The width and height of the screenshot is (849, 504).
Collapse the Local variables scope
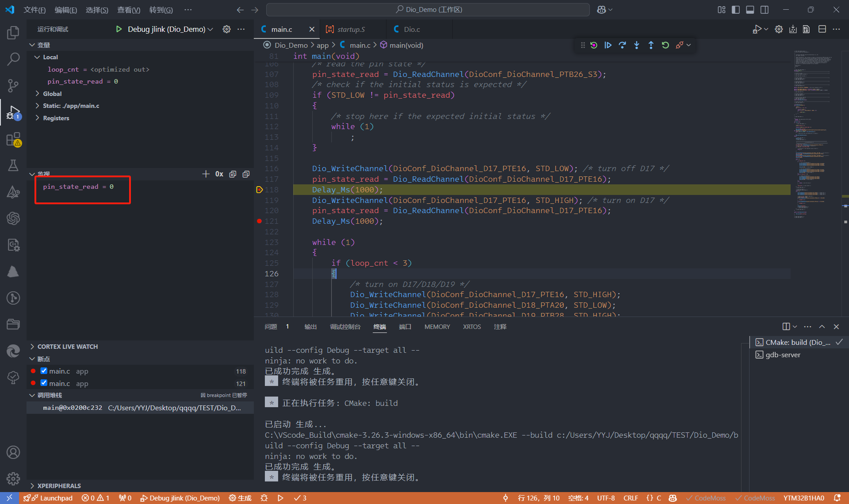[37, 57]
